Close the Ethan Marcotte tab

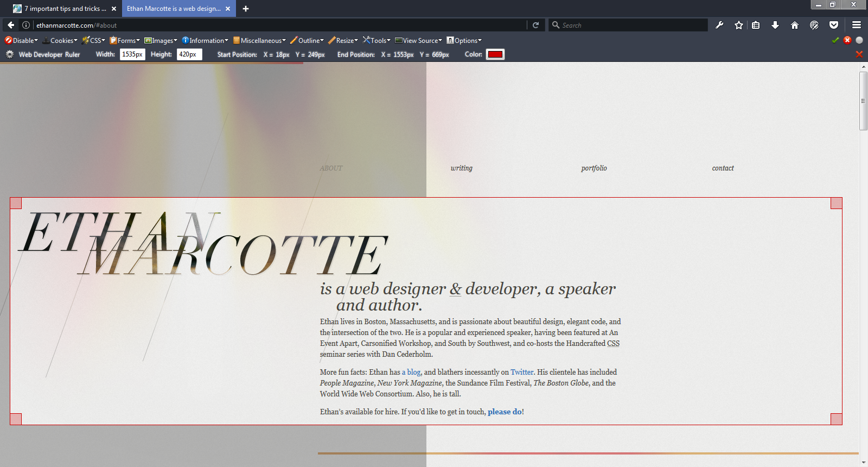(228, 9)
